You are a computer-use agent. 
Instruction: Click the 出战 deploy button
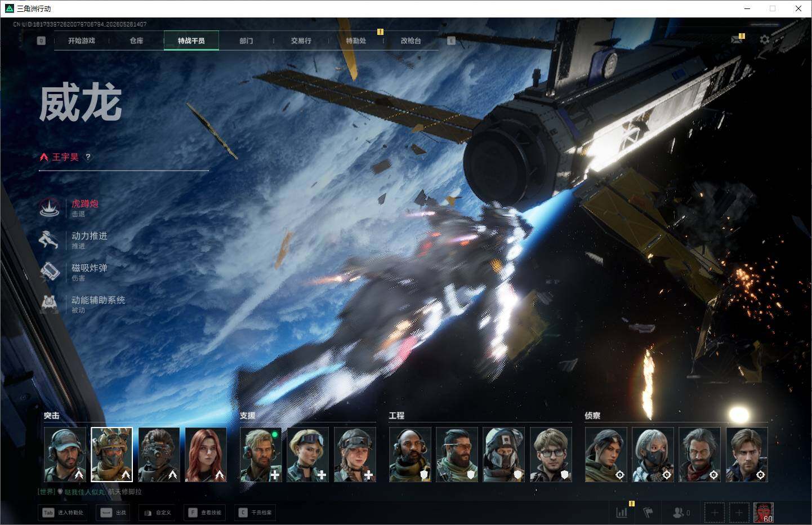(x=113, y=513)
